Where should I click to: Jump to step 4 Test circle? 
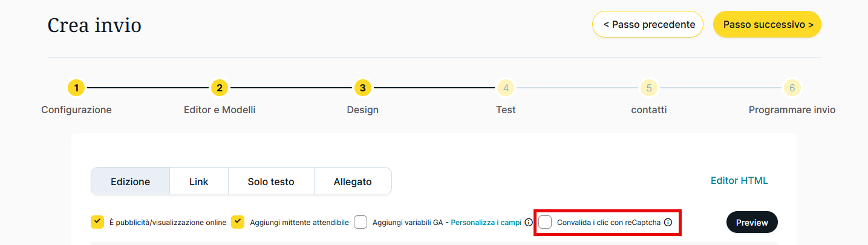pos(506,88)
